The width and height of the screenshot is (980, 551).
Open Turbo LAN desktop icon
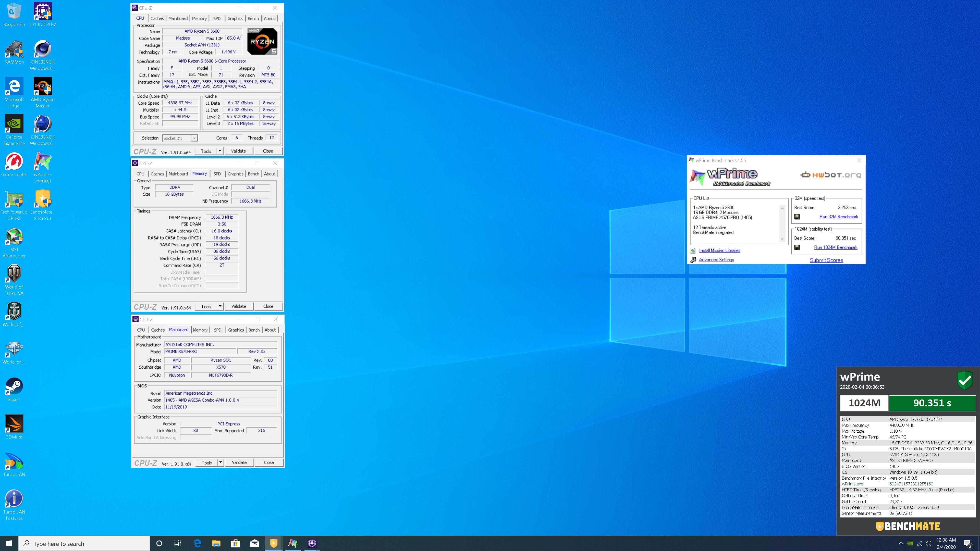click(14, 465)
